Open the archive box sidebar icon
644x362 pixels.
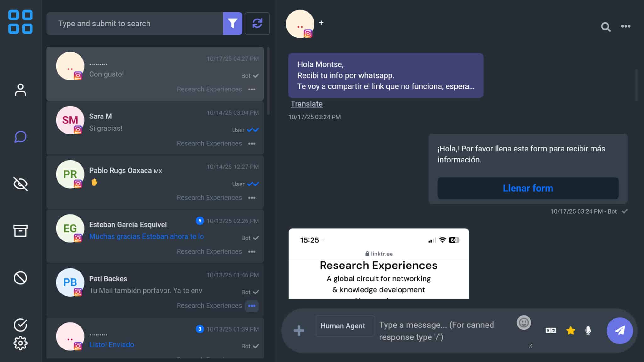[20, 231]
